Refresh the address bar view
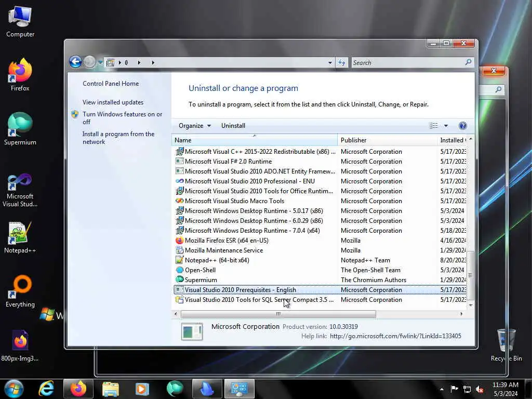Screen dimensions: 532x399 pyautogui.click(x=342, y=62)
